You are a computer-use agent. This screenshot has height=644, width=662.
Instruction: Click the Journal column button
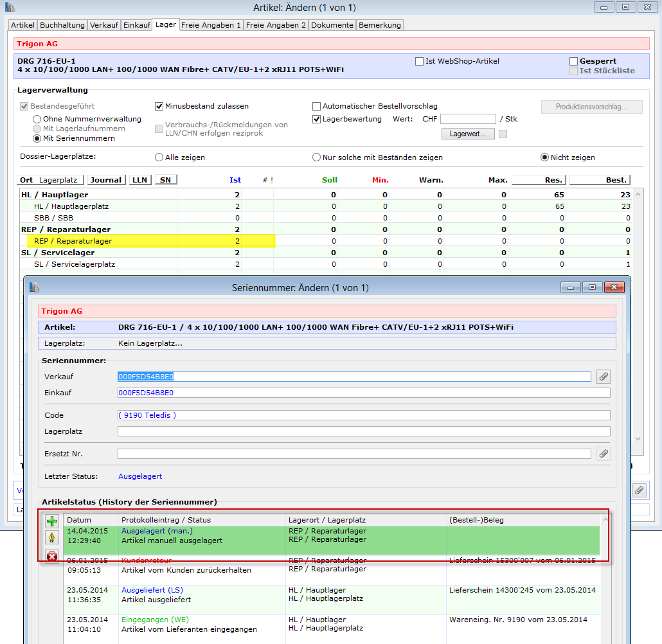pyautogui.click(x=106, y=180)
